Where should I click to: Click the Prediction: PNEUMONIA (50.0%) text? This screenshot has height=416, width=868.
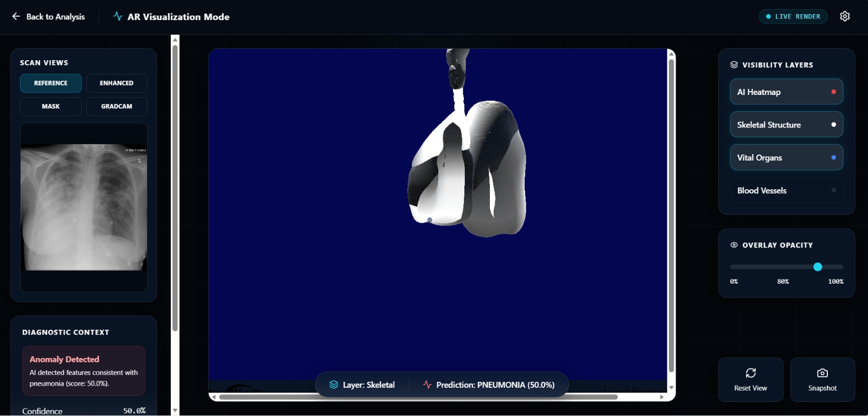(x=495, y=385)
